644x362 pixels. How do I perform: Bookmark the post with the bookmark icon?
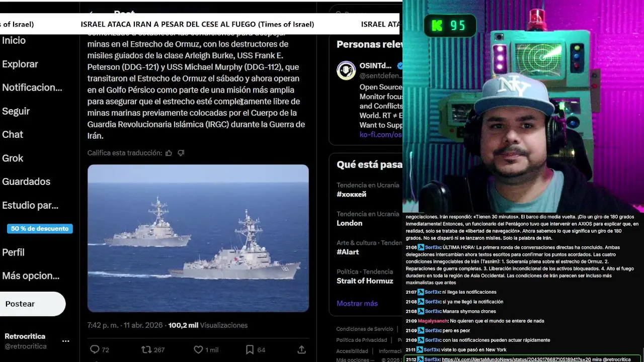tap(250, 349)
